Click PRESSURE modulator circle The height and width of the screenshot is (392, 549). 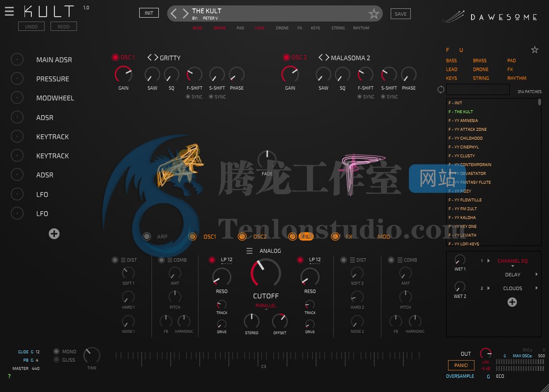[x=17, y=79]
